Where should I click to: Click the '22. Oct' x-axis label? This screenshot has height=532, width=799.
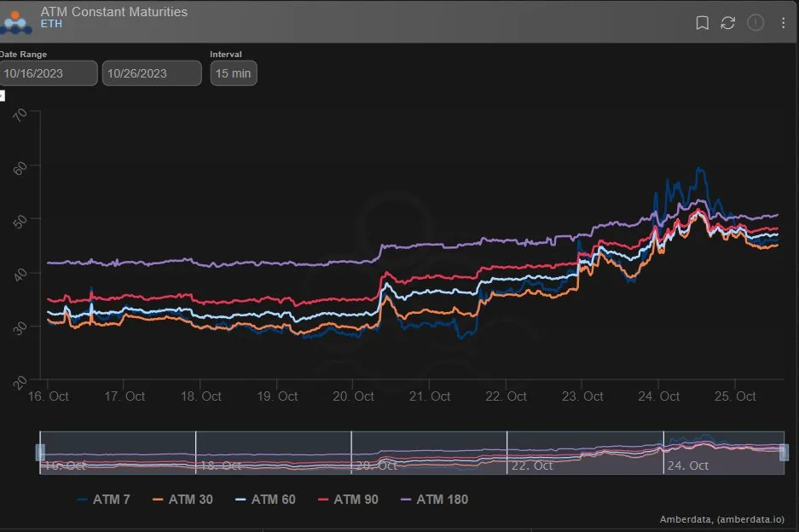click(x=506, y=396)
